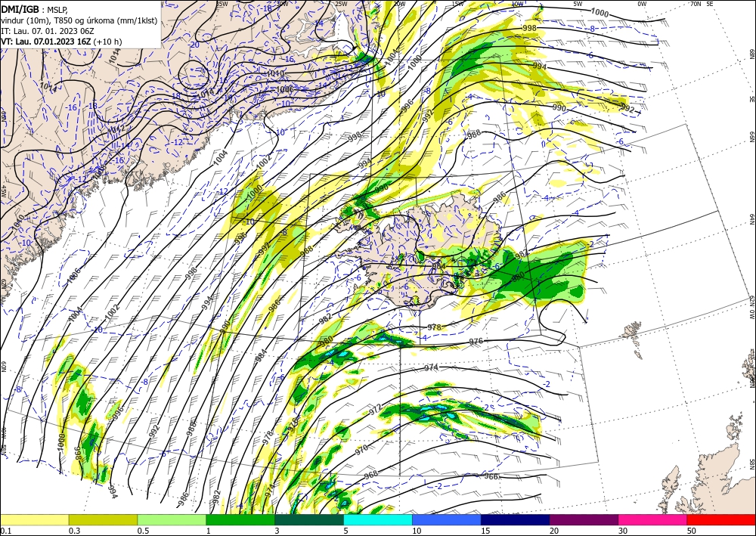756x536 pixels.
Task: Click the 'VT: Lau. 07.01.2023 16Z (+10 h)' line
Action: (x=61, y=42)
